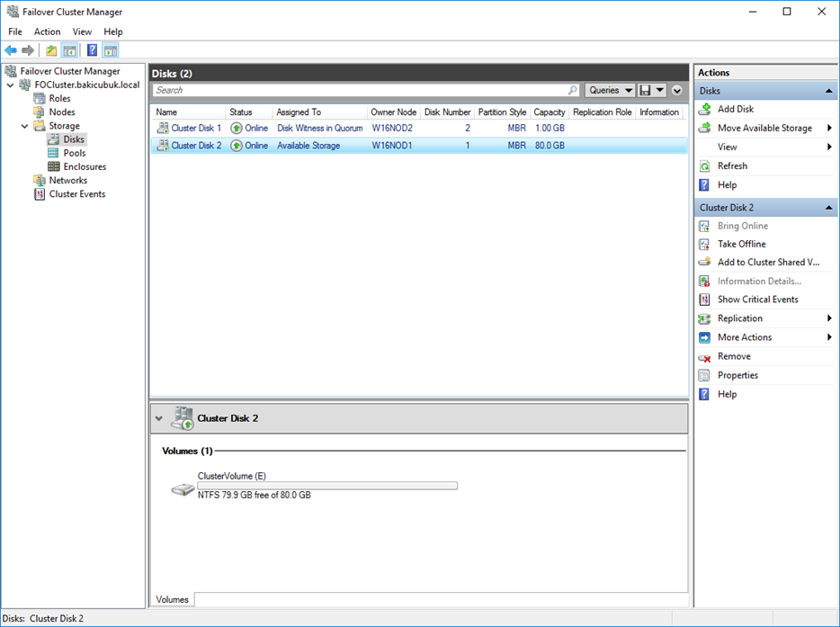The width and height of the screenshot is (840, 627).
Task: Open Help via the toolbar question mark icon
Action: click(x=92, y=50)
